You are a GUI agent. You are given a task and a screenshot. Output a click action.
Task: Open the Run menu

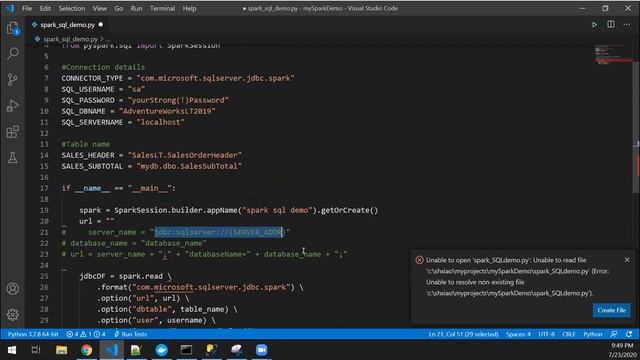(136, 8)
